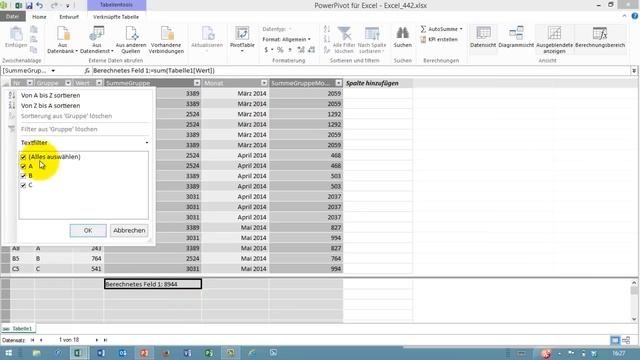Click KPI erstellen
Screen dimensions: 640x360
439,40
